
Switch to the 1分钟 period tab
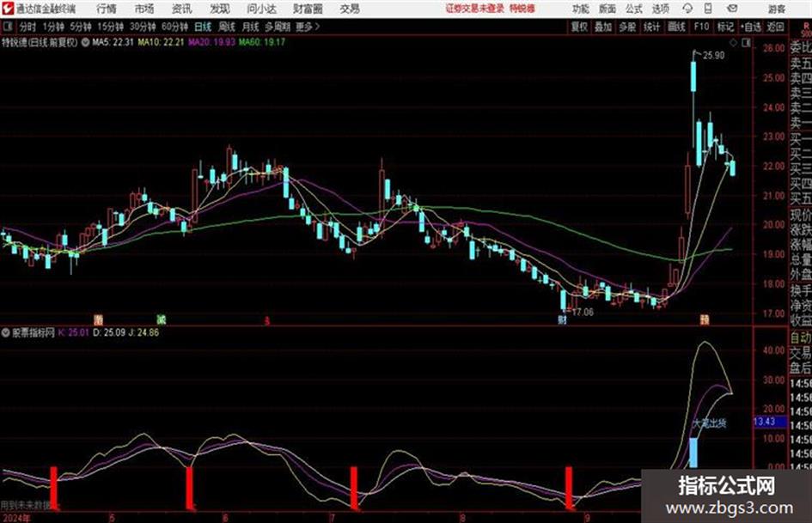pyautogui.click(x=53, y=27)
